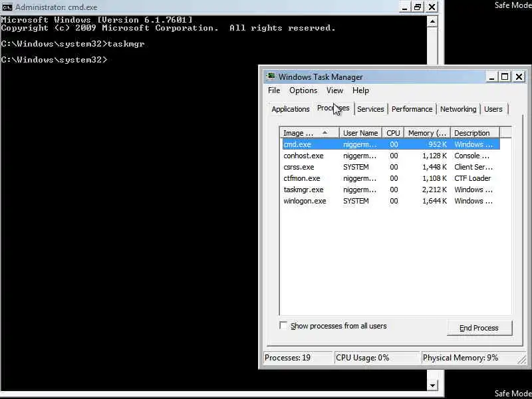This screenshot has width=532, height=399.
Task: Close the Windows Task Manager window
Action: click(519, 77)
